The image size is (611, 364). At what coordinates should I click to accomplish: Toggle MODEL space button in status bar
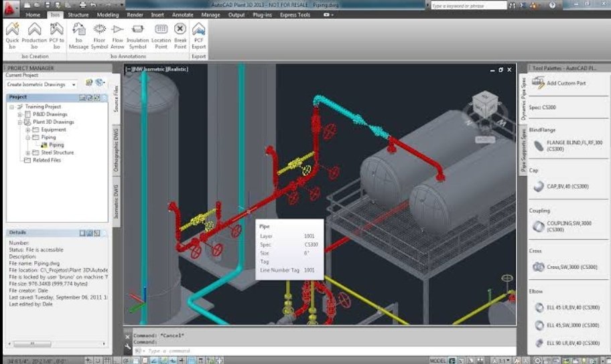click(x=437, y=360)
